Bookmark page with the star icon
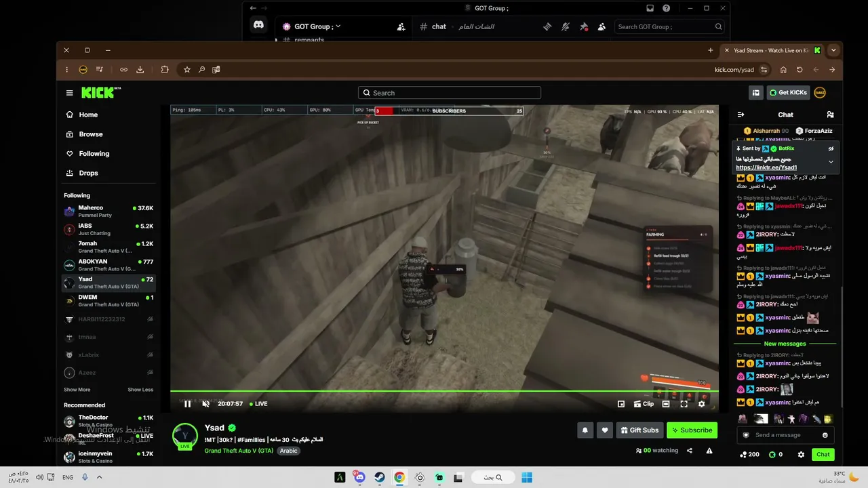The image size is (868, 488). (x=187, y=69)
